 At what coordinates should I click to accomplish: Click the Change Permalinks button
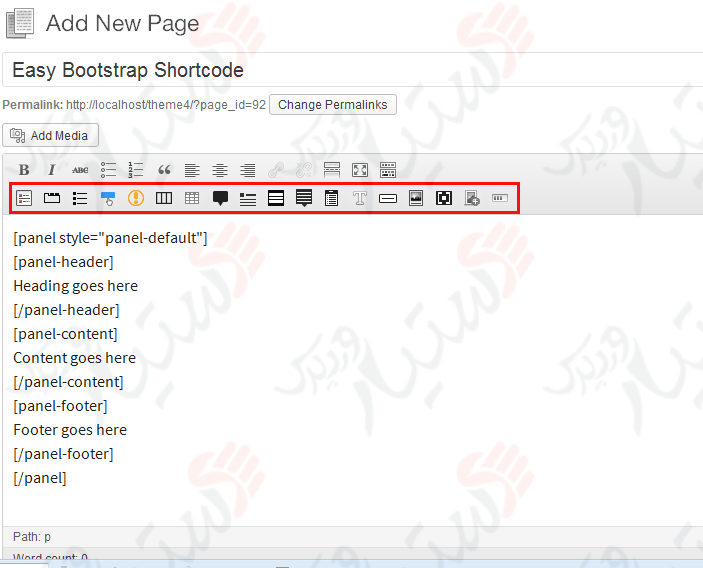(333, 104)
